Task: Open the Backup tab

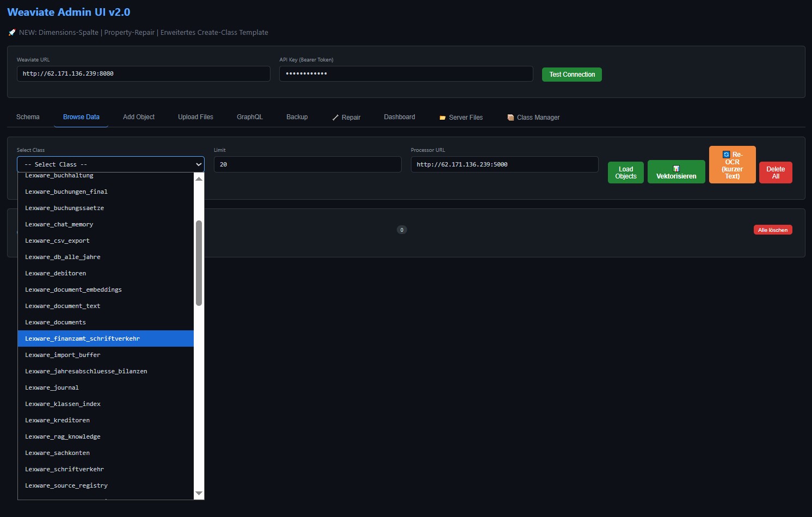Action: click(x=297, y=117)
